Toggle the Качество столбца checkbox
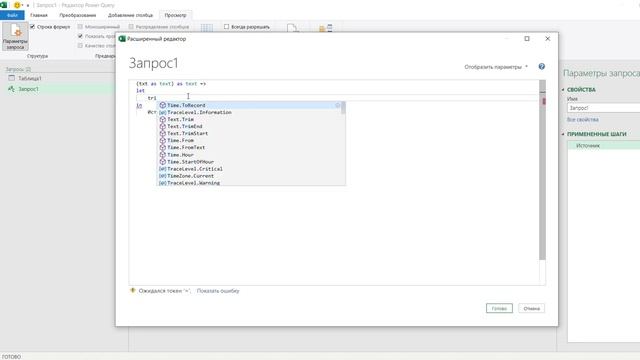 pyautogui.click(x=80, y=45)
